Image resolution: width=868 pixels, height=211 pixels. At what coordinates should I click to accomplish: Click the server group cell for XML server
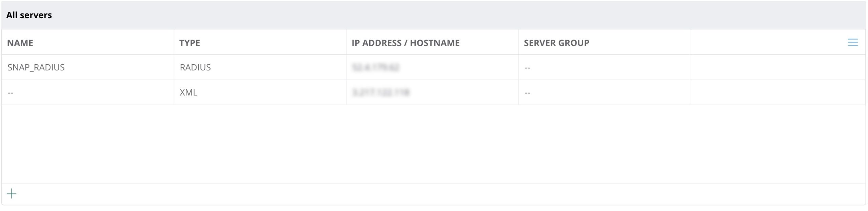click(x=527, y=92)
